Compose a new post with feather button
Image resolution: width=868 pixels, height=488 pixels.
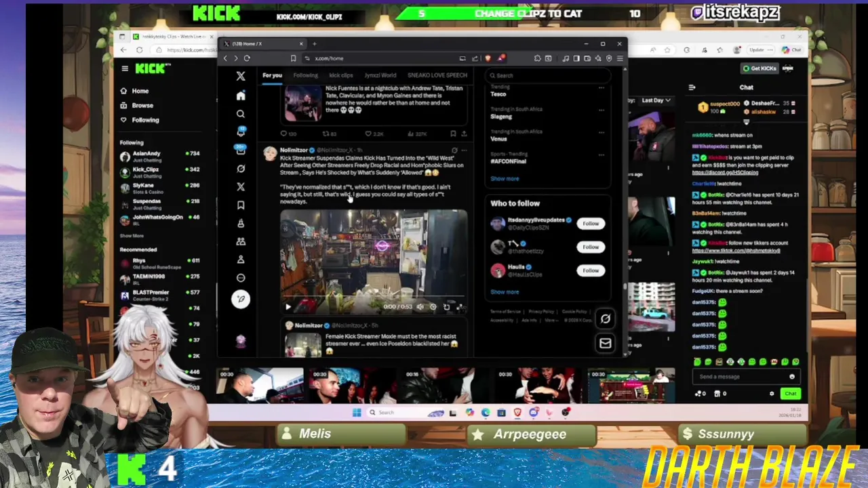pyautogui.click(x=241, y=299)
